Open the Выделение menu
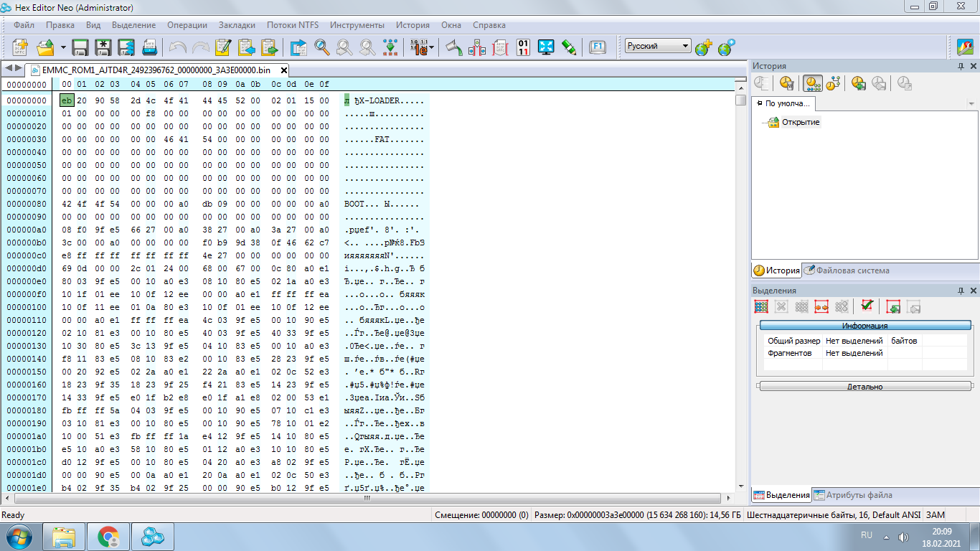Image resolution: width=980 pixels, height=551 pixels. point(133,25)
